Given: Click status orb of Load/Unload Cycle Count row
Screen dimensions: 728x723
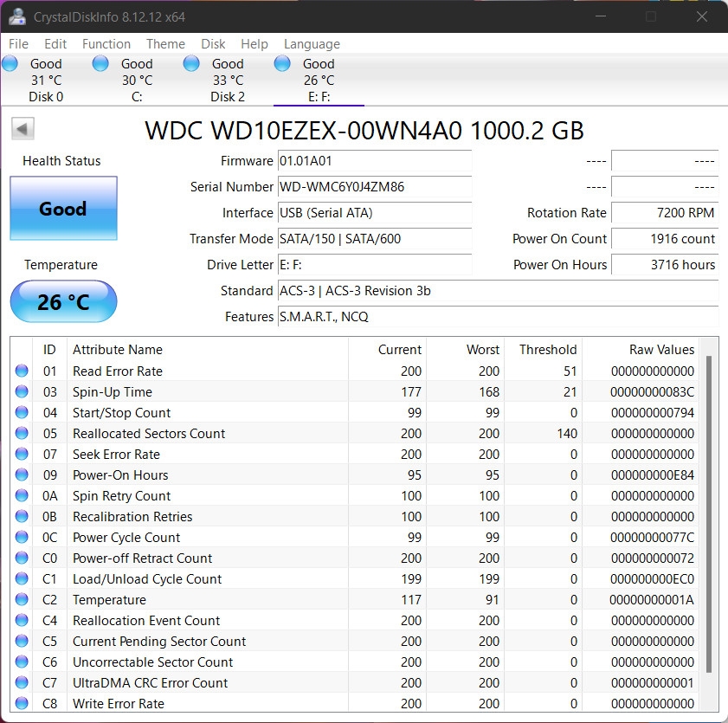Looking at the screenshot, I should coord(22,578).
